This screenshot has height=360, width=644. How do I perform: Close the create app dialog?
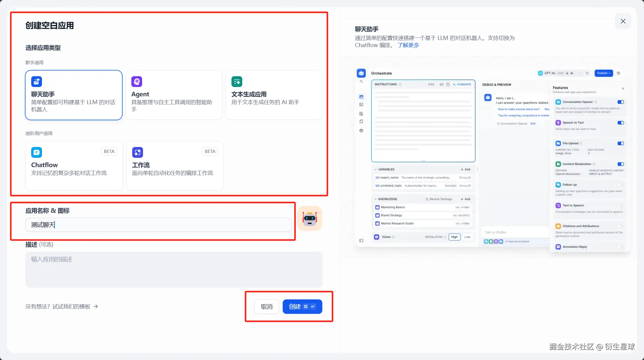tap(623, 21)
